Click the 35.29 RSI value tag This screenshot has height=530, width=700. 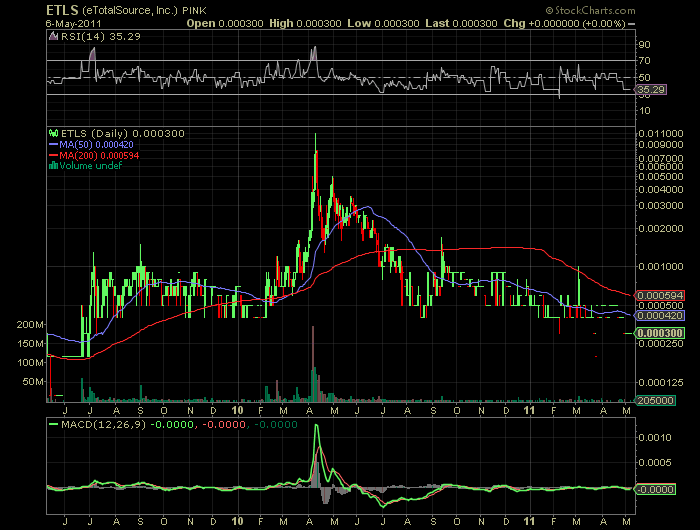(651, 90)
